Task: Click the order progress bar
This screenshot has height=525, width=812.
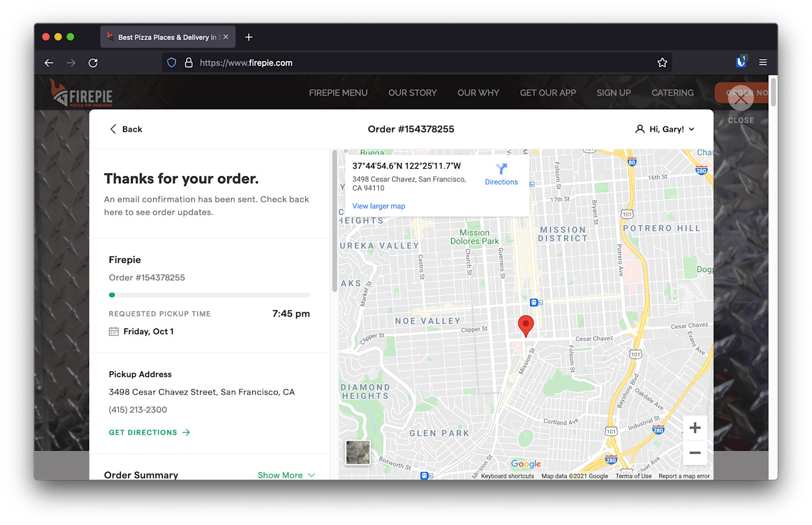Action: (x=209, y=294)
